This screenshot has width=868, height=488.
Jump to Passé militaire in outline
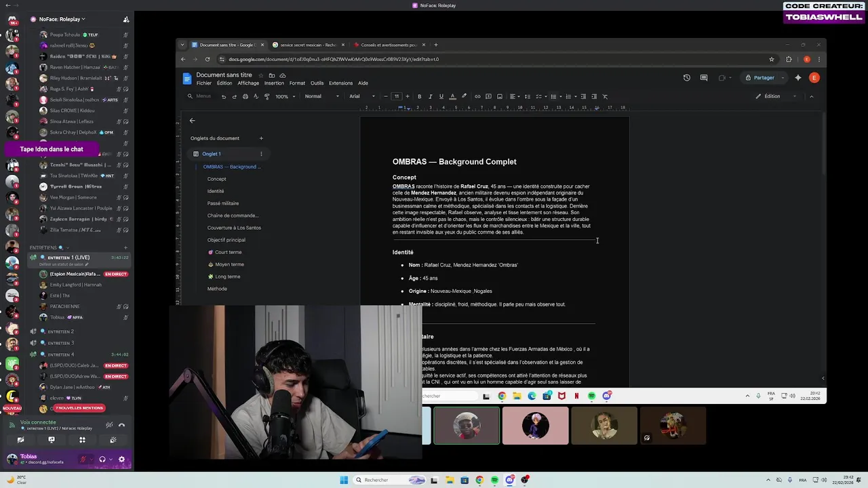[x=223, y=203]
